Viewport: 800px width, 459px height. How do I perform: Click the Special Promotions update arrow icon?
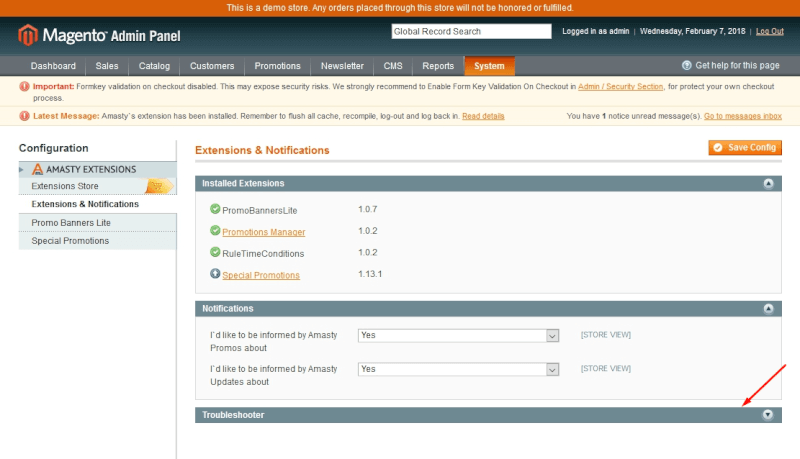(215, 273)
